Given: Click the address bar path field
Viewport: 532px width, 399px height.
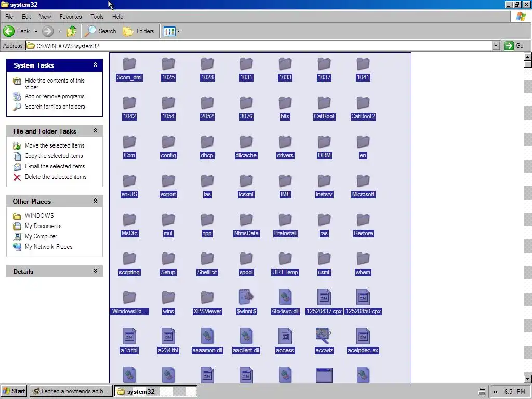Looking at the screenshot, I should tap(259, 46).
